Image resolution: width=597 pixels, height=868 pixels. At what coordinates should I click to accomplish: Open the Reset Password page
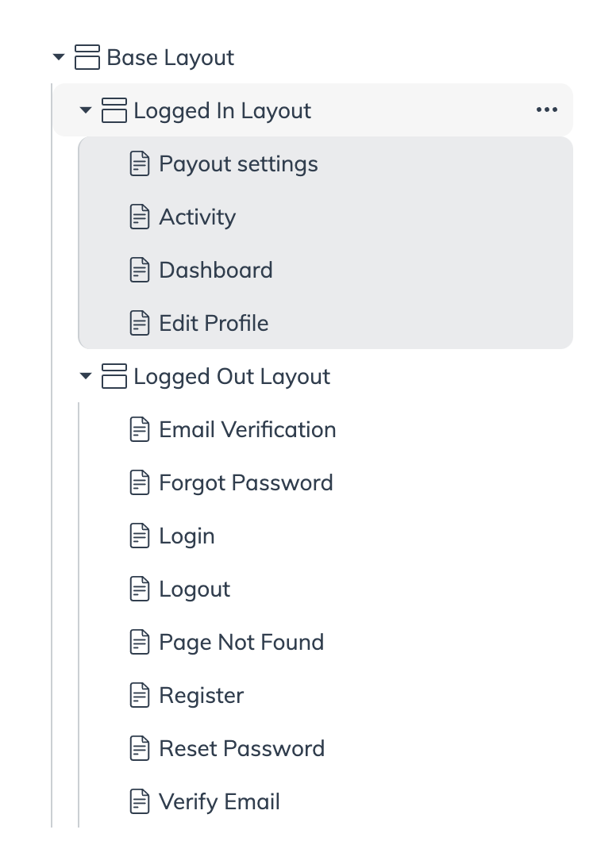click(241, 748)
